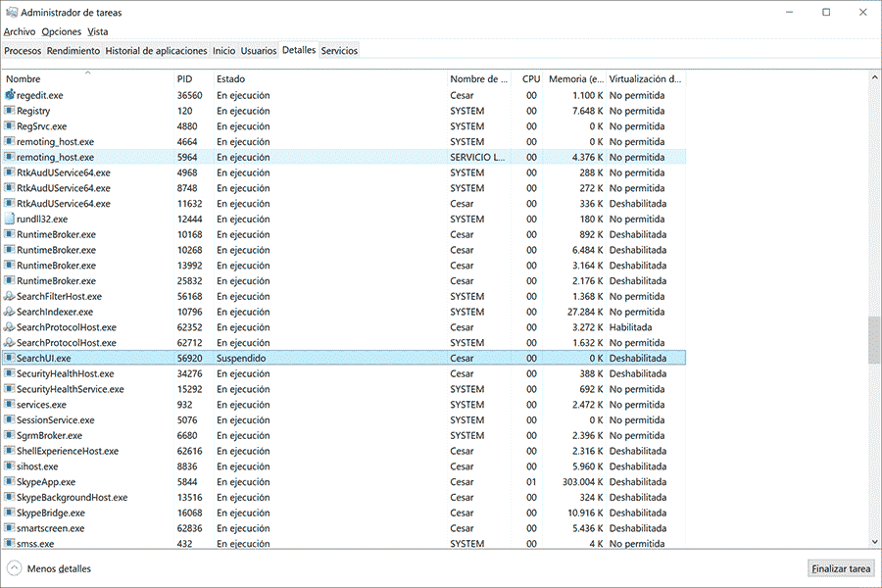This screenshot has width=882, height=588.
Task: Click the Task Manager title bar icon
Action: [11, 12]
